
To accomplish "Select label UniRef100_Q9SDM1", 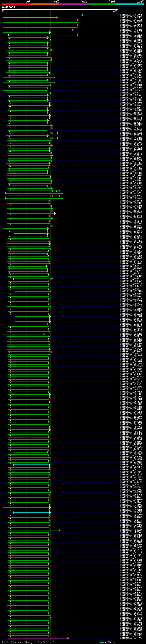I will coord(131,37).
